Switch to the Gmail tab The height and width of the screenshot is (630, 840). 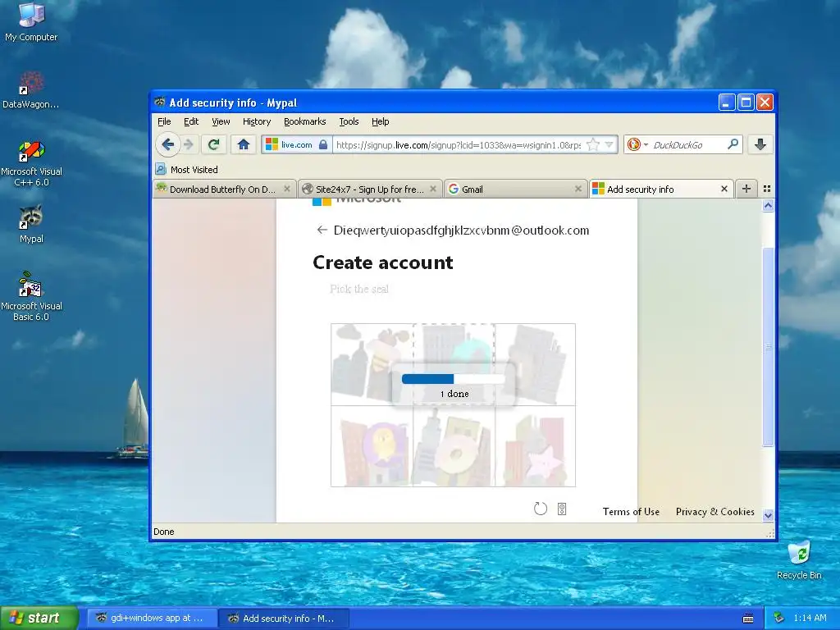pos(515,189)
